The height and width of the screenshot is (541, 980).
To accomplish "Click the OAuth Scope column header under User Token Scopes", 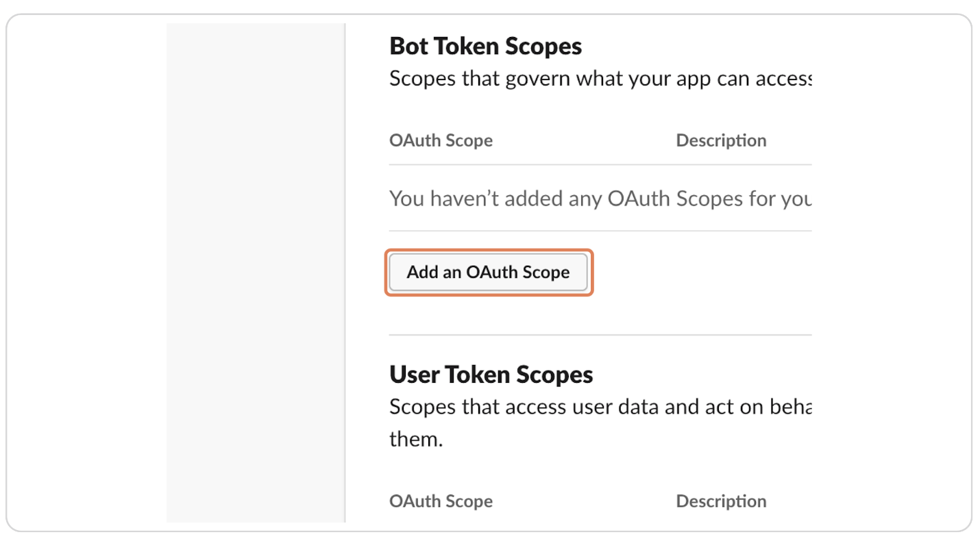I will point(441,501).
